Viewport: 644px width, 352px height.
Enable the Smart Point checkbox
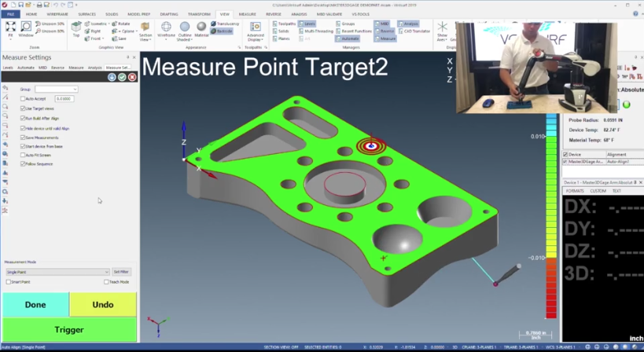(x=8, y=282)
